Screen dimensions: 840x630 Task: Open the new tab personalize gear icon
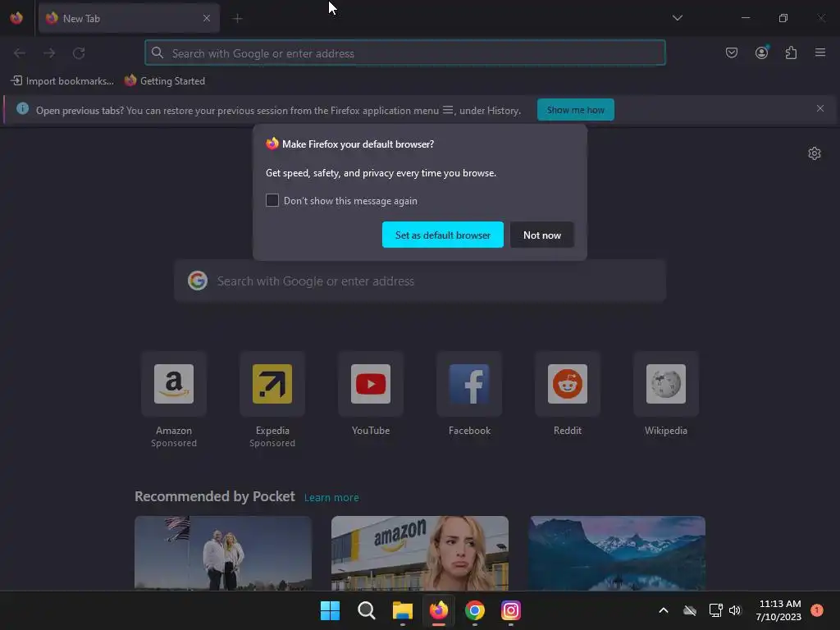tap(815, 153)
